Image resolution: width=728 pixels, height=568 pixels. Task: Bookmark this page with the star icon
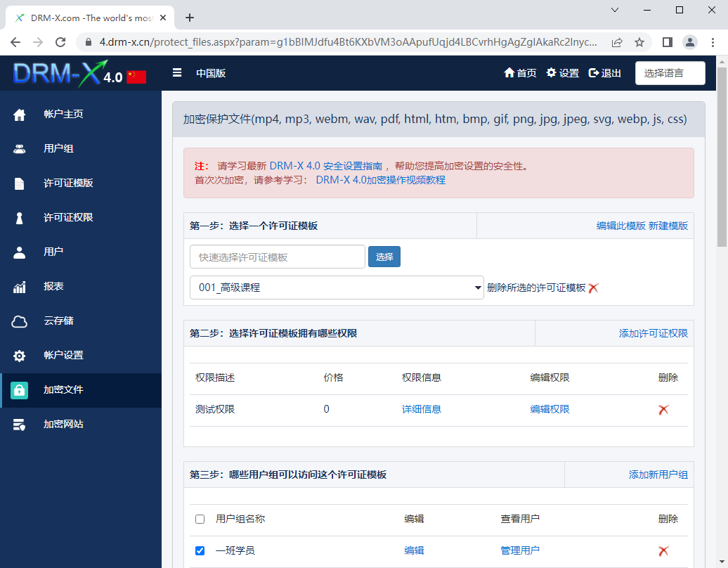tap(639, 42)
